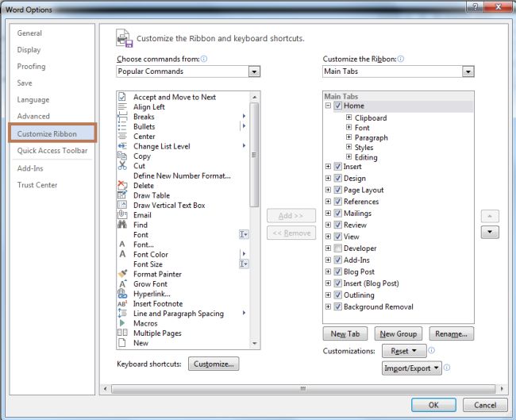The width and height of the screenshot is (516, 420).
Task: Expand the Review tab node
Action: (x=328, y=225)
